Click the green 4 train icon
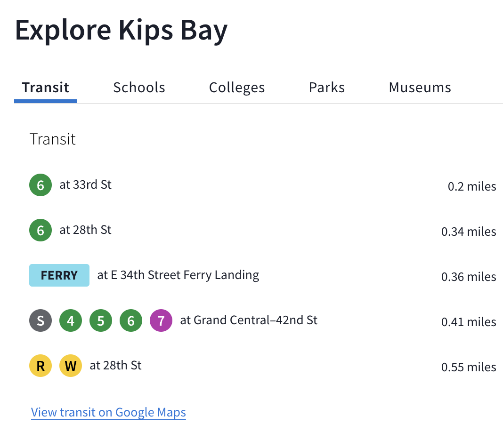 [x=71, y=320]
